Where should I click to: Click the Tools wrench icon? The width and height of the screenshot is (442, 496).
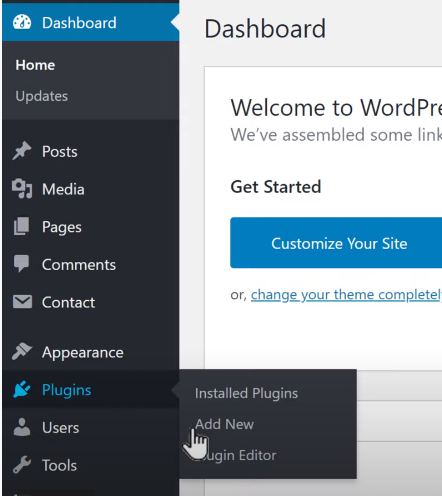click(22, 465)
